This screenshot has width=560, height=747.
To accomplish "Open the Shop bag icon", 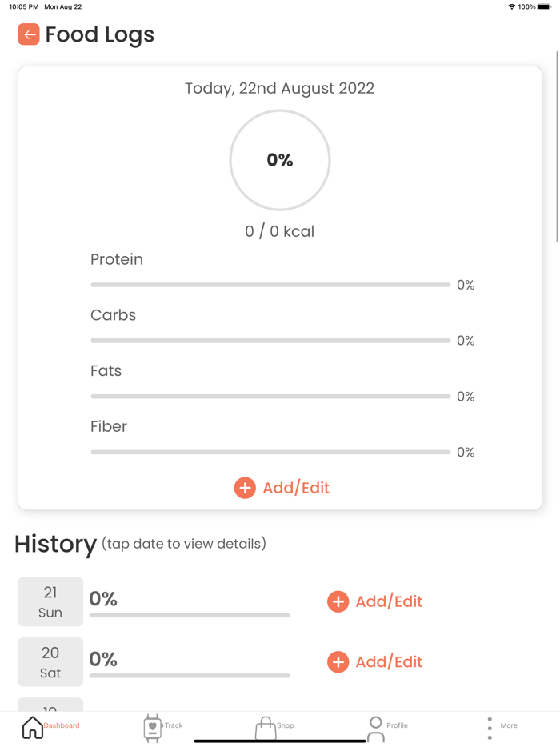I will (x=265, y=728).
